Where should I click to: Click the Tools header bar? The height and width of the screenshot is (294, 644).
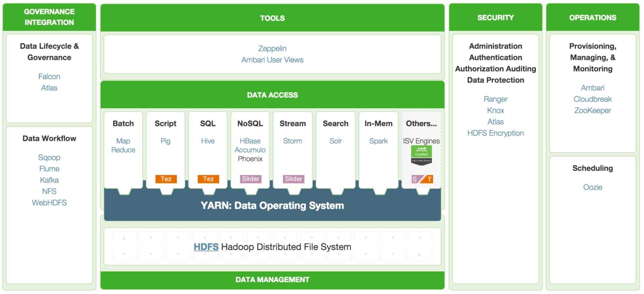(272, 18)
